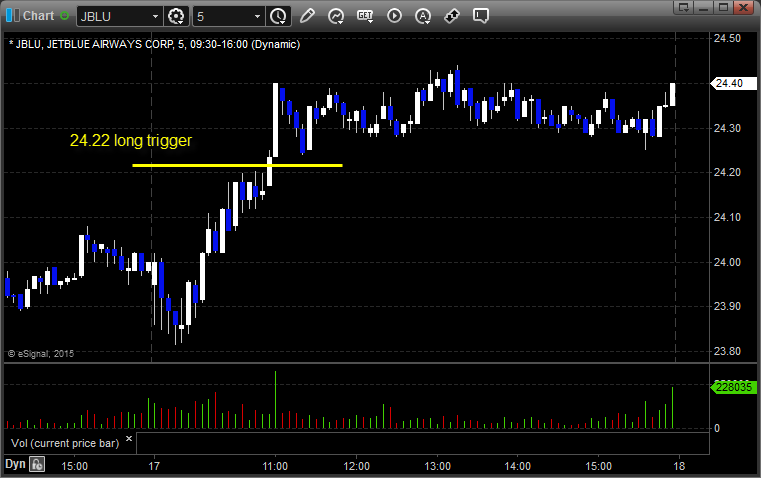Click the tall white 11:00 breakout candle
Viewport: 761px width, 478px height.
click(276, 120)
